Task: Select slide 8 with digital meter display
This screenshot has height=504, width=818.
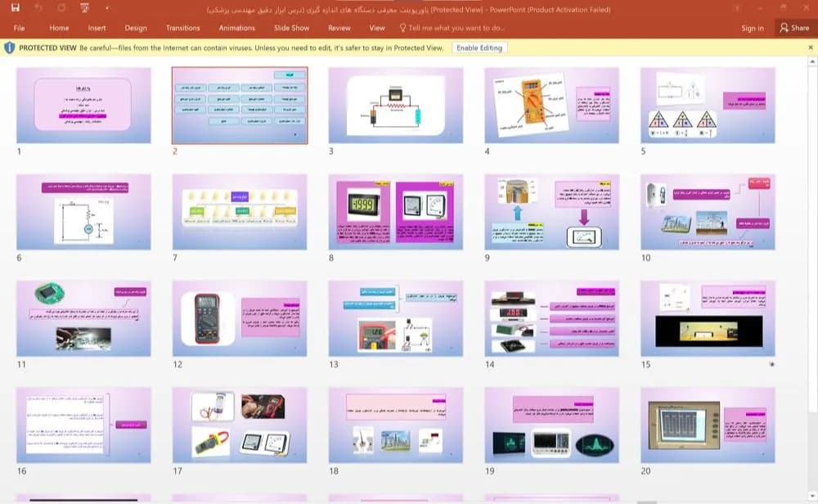Action: (395, 212)
